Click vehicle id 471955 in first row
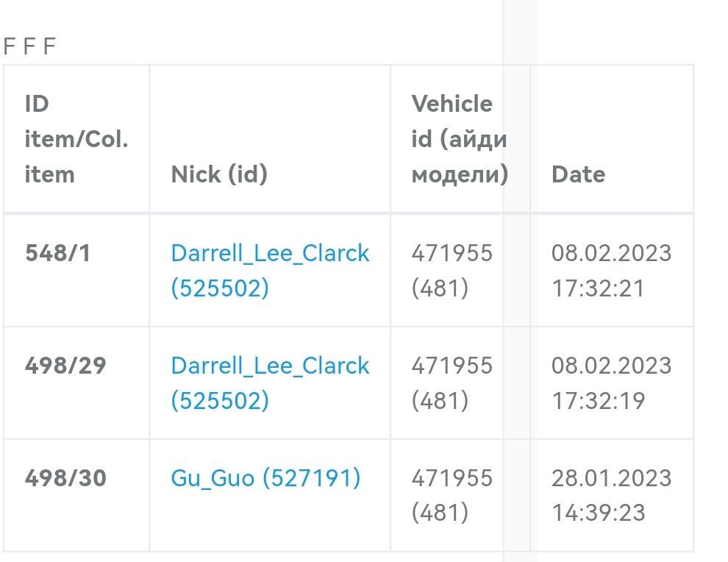Image resolution: width=728 pixels, height=562 pixels. [452, 253]
